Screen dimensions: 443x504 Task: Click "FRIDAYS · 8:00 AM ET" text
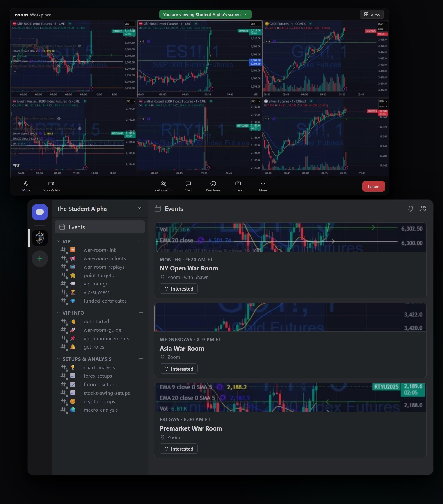point(185,420)
